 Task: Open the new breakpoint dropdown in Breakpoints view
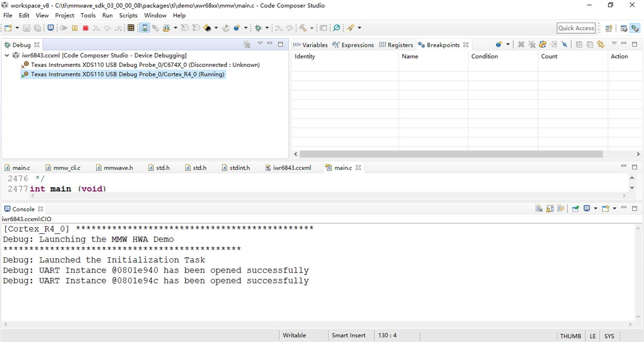coord(507,44)
